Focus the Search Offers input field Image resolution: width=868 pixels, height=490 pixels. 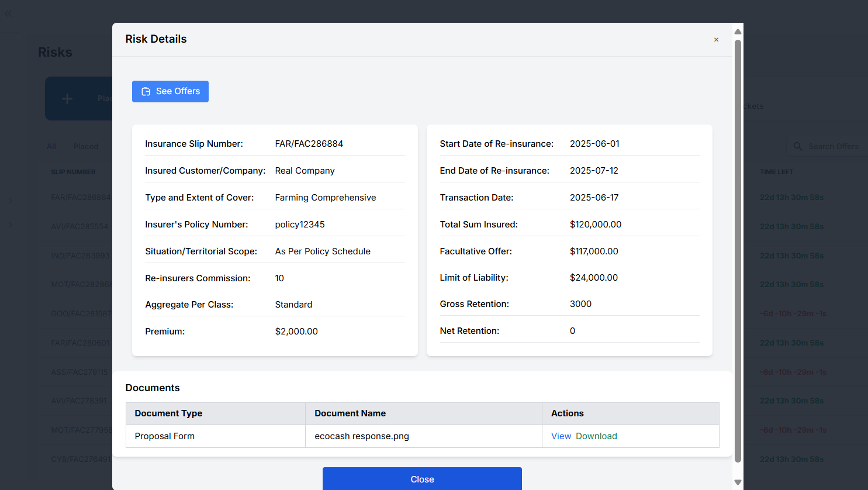tap(834, 146)
